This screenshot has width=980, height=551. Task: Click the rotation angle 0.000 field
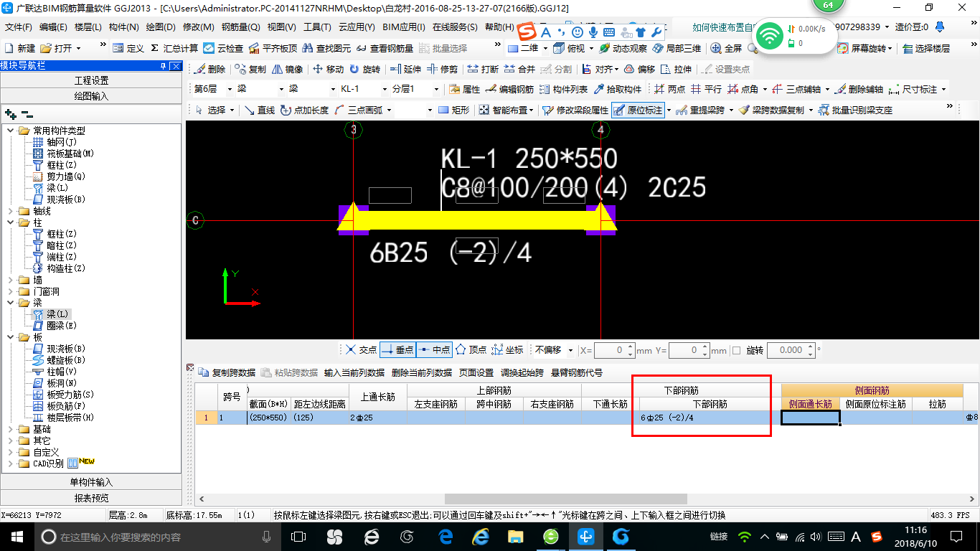coord(791,350)
